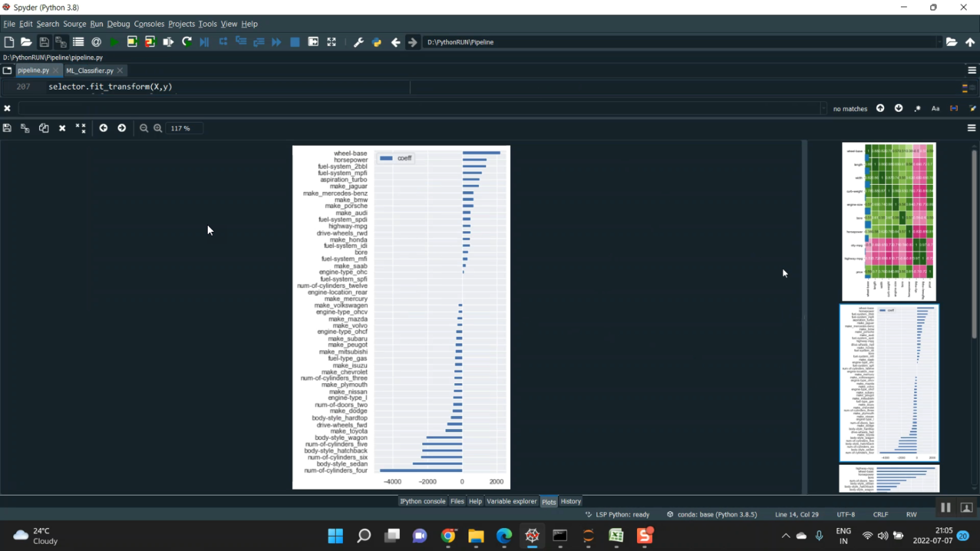Switch to the ML_Classifier.py editor tab

(90, 71)
